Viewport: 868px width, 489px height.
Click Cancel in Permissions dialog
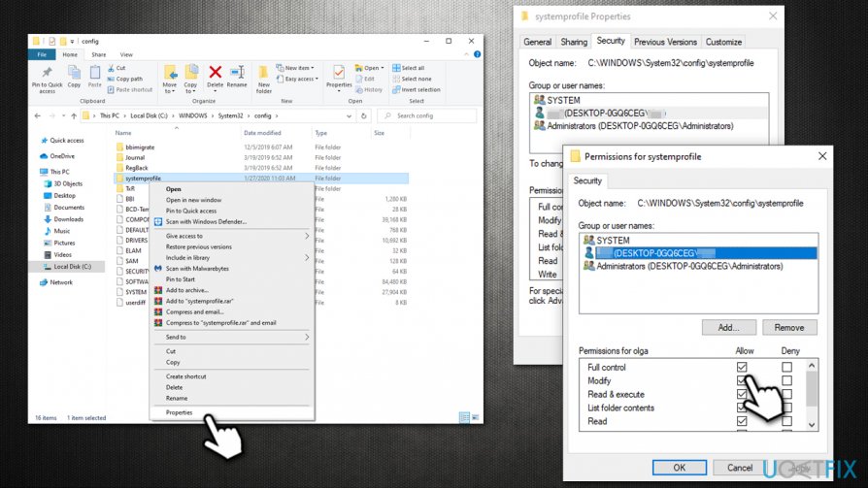click(x=740, y=468)
